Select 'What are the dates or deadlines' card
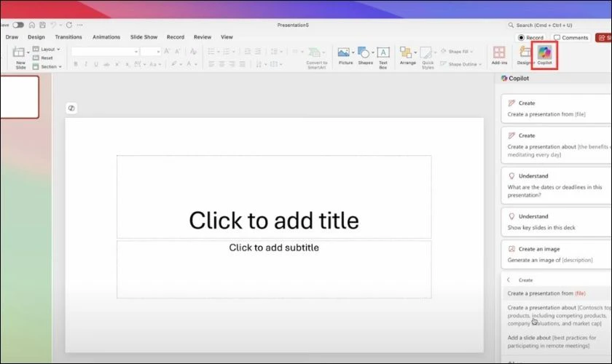 [556, 186]
